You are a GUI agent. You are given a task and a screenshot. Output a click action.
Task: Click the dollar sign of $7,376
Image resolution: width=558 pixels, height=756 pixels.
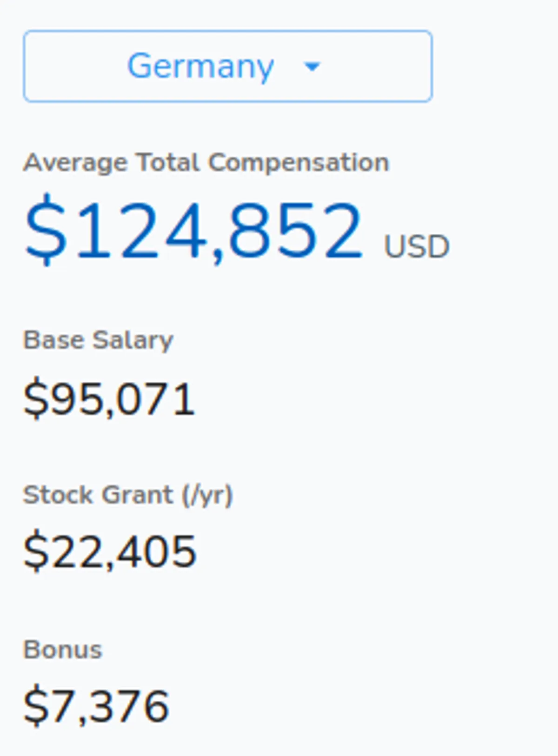pyautogui.click(x=36, y=706)
